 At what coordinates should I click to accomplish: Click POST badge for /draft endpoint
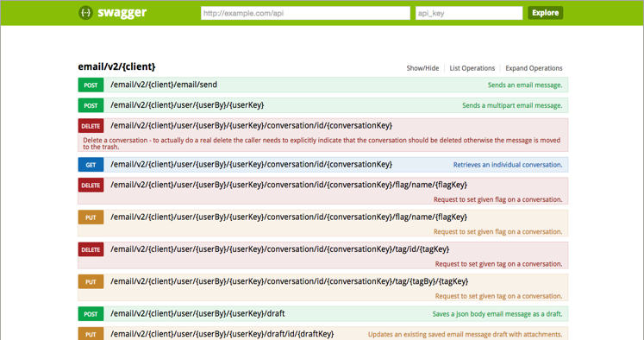(91, 314)
